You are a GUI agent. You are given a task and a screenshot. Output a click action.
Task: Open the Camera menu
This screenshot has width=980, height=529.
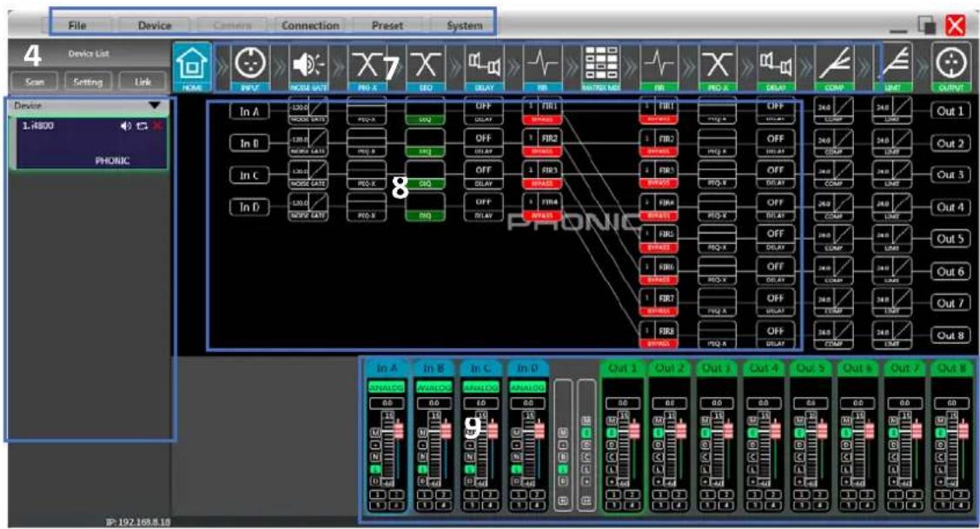[232, 25]
